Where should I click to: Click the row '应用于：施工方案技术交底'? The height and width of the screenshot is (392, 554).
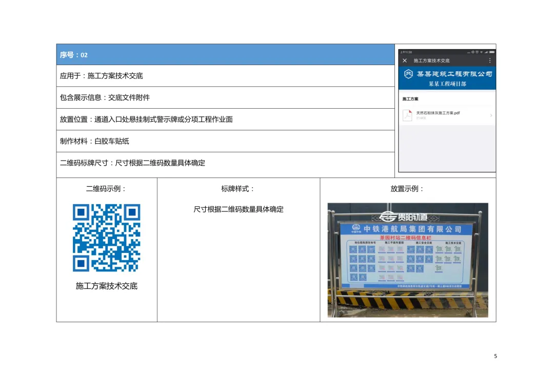[225, 76]
